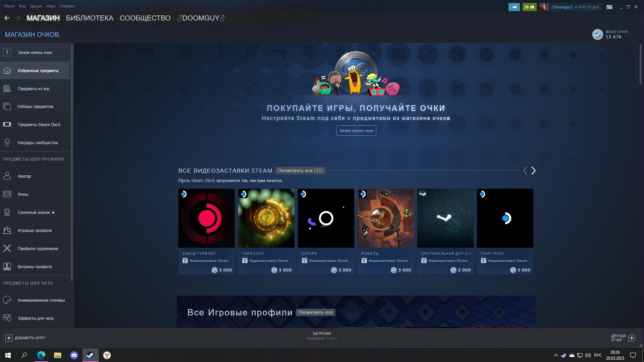
Task: Click the home icon for Избранные предметы
Action: coord(7,70)
